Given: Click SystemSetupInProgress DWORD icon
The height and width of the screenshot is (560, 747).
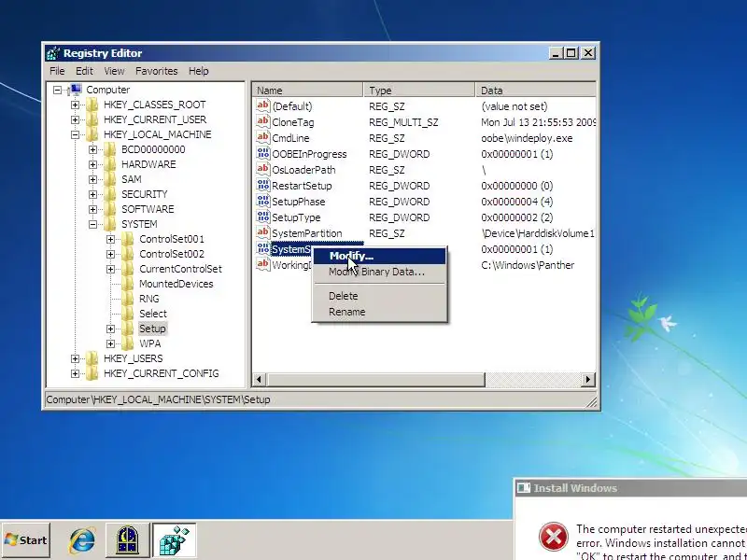Looking at the screenshot, I should pos(263,248).
